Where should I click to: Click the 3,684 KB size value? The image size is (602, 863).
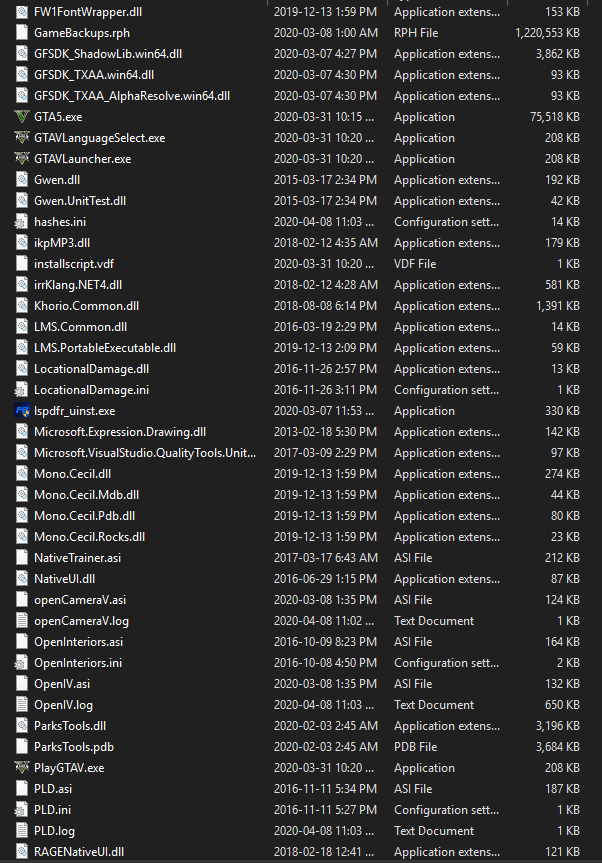[x=558, y=747]
